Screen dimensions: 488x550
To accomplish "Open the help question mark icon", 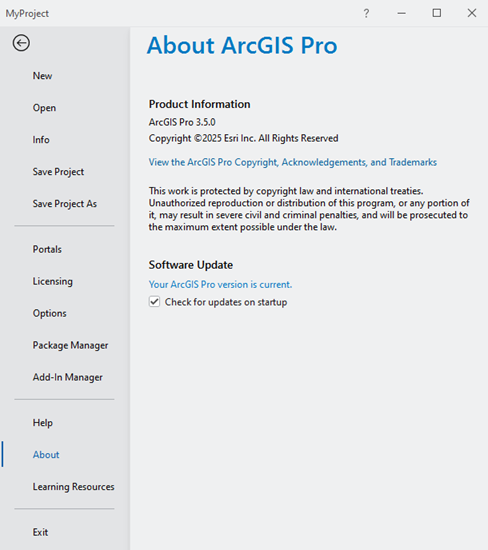I will (366, 13).
